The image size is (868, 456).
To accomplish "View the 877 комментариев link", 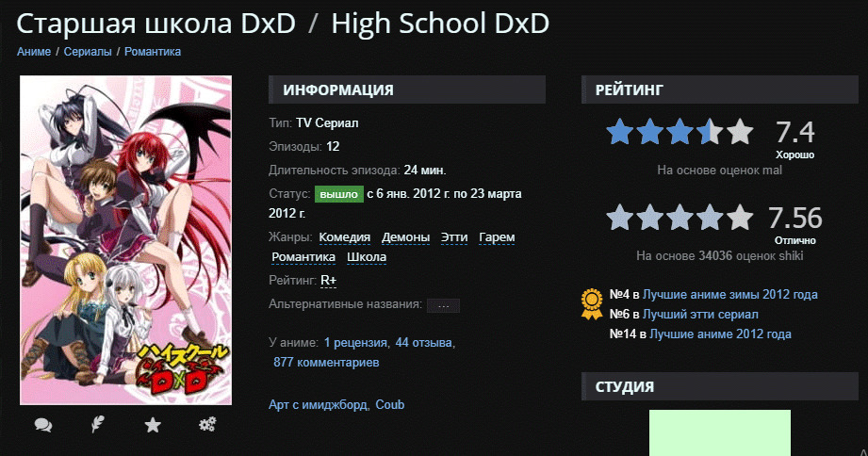I will [326, 363].
